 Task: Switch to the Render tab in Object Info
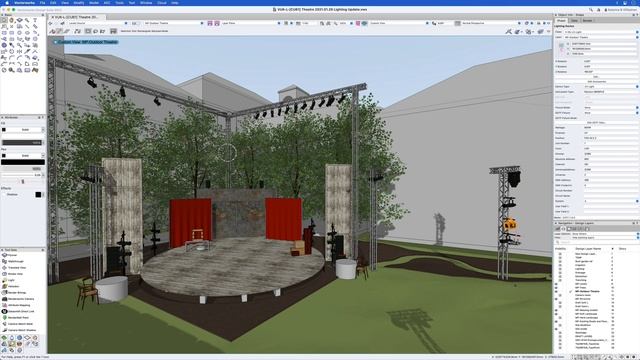(587, 20)
